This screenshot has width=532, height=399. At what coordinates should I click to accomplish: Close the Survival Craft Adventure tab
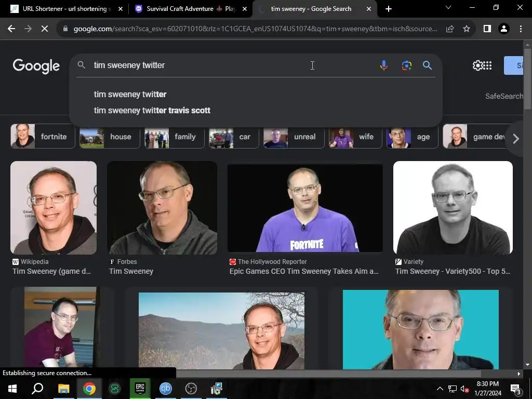click(245, 9)
